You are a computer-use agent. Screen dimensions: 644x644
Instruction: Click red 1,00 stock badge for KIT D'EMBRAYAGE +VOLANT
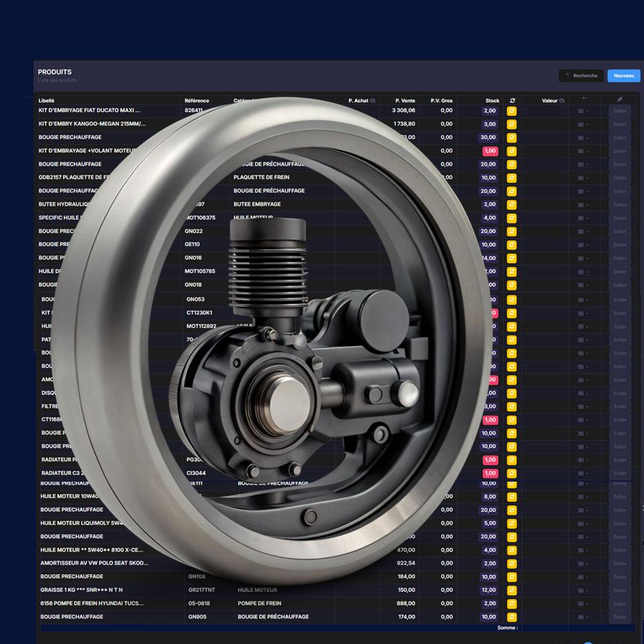(x=490, y=151)
